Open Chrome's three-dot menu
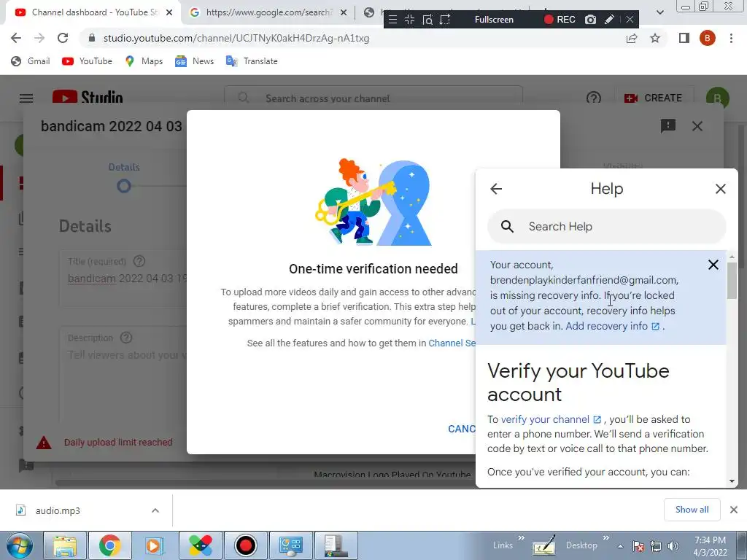Screen dimensions: 747x560 pos(731,38)
